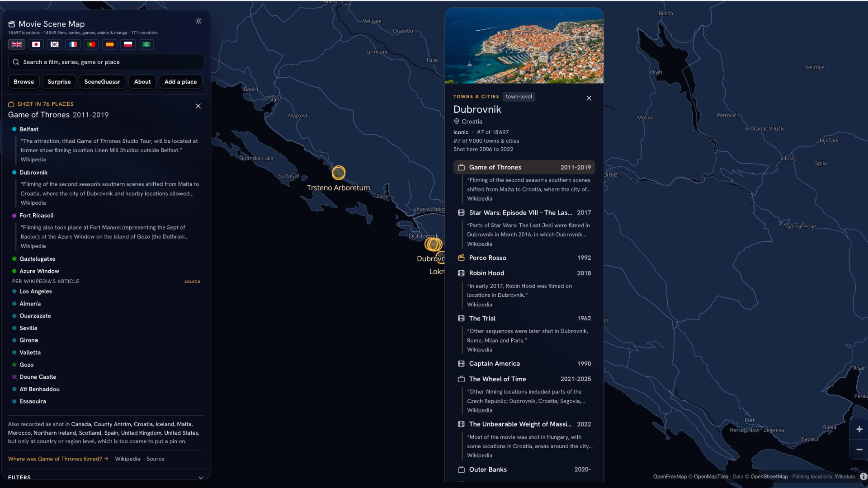868x488 pixels.
Task: Select the Portuguese flag language
Action: (x=91, y=44)
